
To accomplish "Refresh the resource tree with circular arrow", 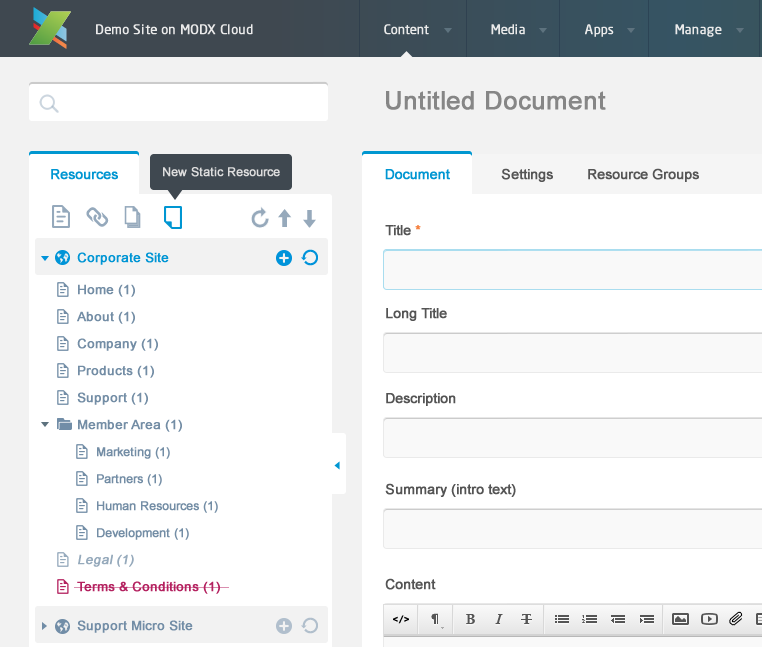I will tap(259, 218).
